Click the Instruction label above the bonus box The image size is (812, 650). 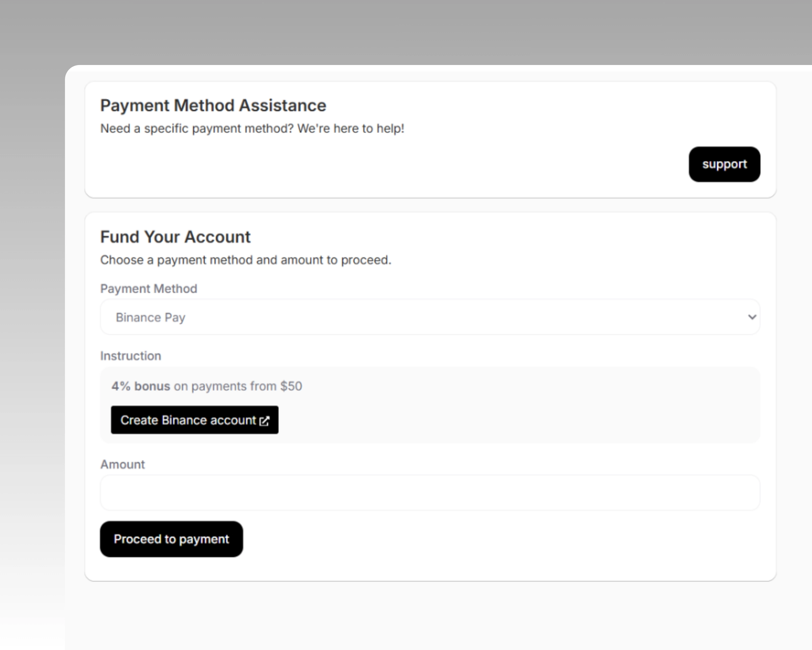pos(130,356)
